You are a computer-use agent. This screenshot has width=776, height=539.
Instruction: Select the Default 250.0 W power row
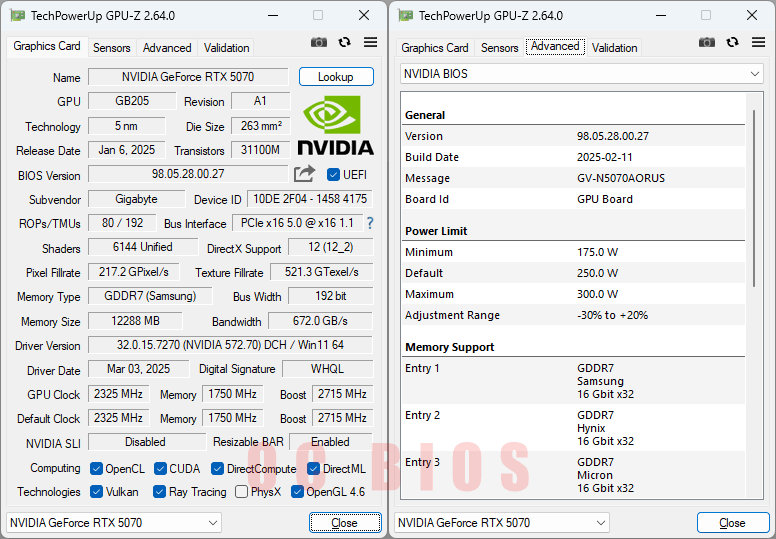pyautogui.click(x=573, y=273)
